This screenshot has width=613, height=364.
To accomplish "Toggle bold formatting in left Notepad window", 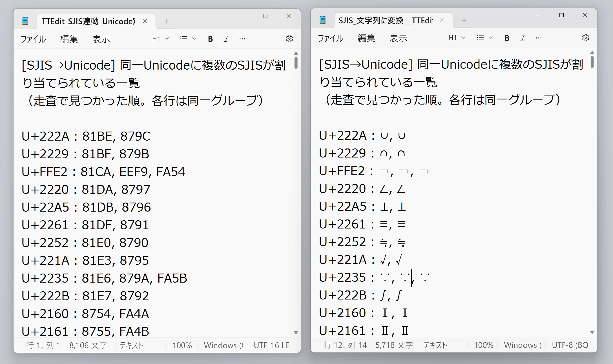I will 210,39.
